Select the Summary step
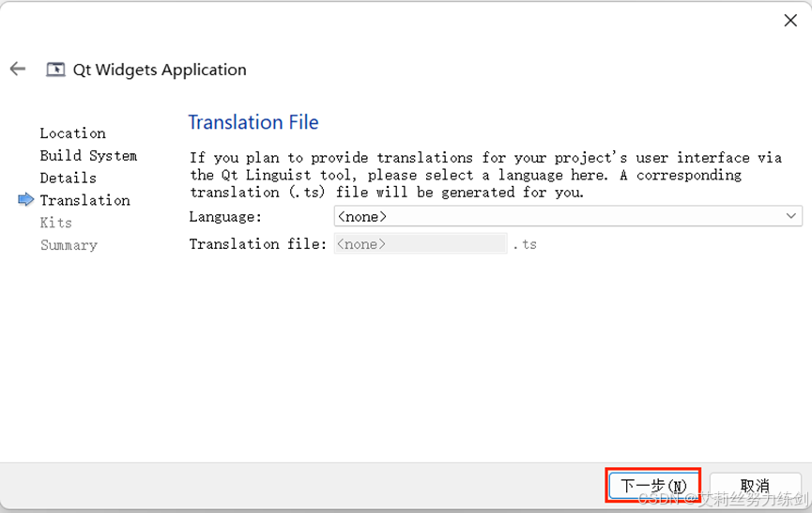Viewport: 812px width, 513px height. click(69, 244)
